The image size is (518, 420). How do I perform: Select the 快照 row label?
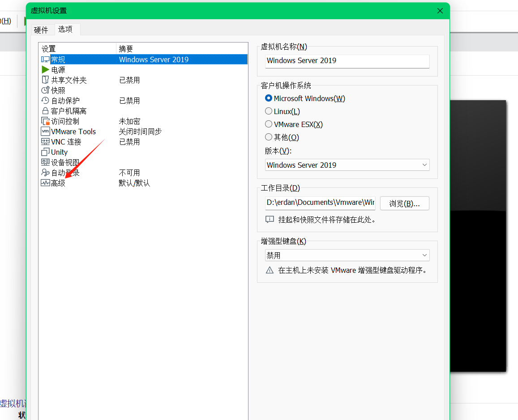pos(58,90)
